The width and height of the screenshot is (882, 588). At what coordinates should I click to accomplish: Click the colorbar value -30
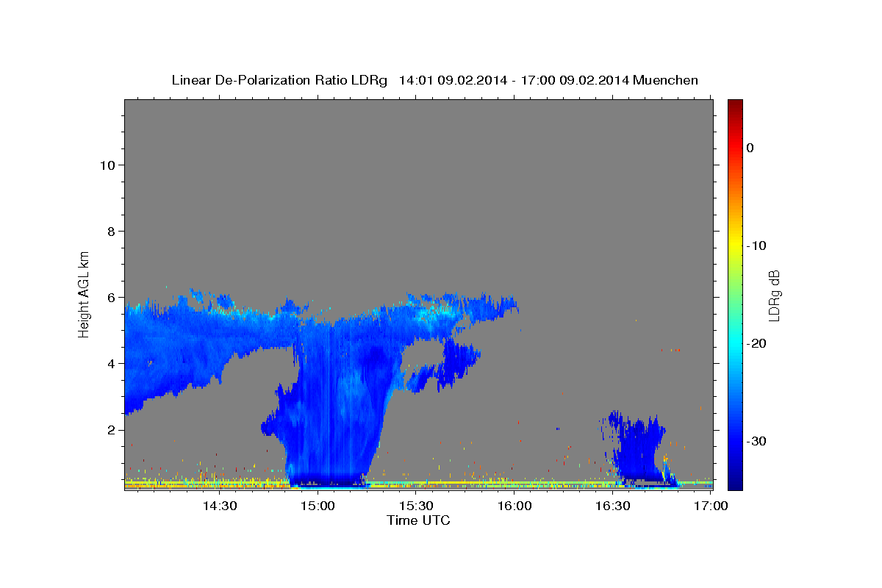coord(757,441)
